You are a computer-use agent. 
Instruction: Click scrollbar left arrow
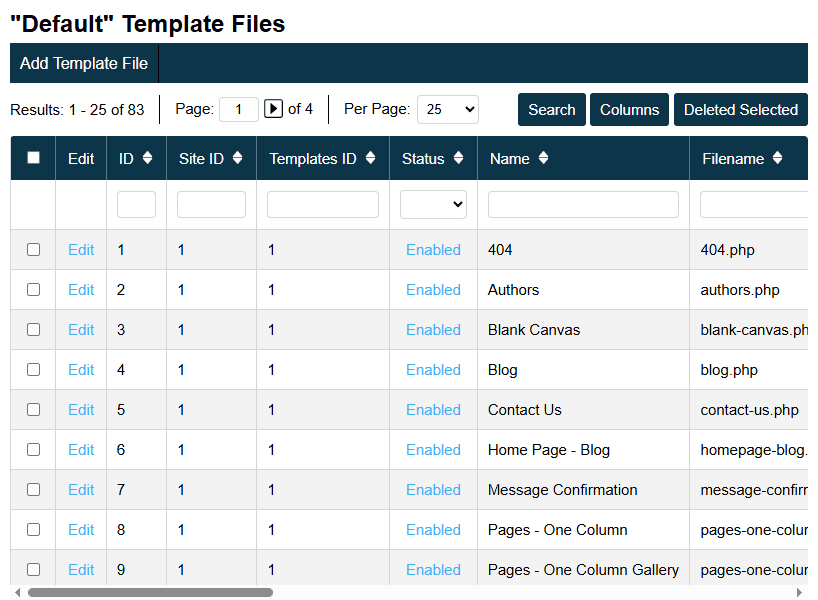(x=18, y=592)
